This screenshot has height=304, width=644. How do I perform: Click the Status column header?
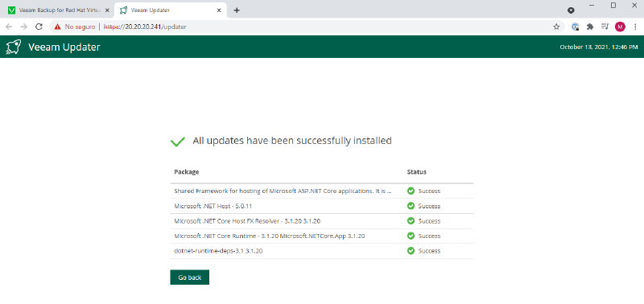click(x=416, y=172)
